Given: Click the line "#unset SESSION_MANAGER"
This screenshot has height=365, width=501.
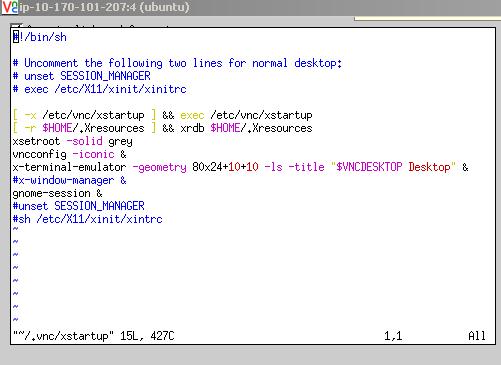Looking at the screenshot, I should (x=79, y=206).
